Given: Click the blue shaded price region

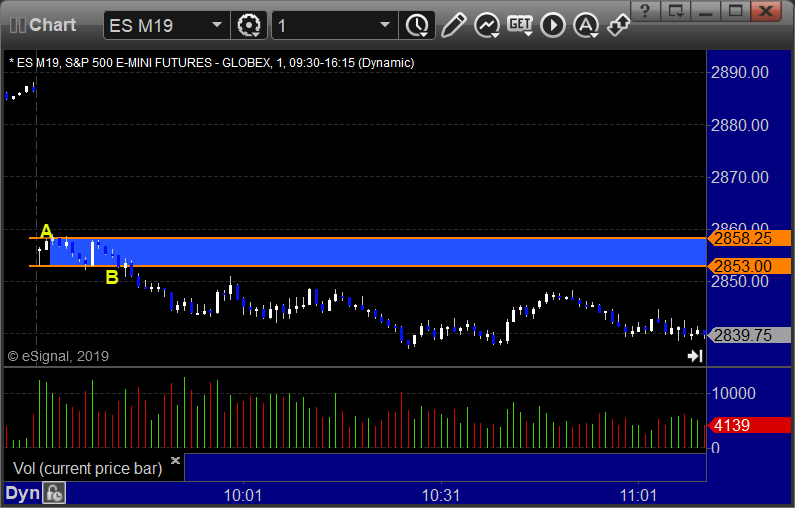Looking at the screenshot, I should [x=378, y=251].
